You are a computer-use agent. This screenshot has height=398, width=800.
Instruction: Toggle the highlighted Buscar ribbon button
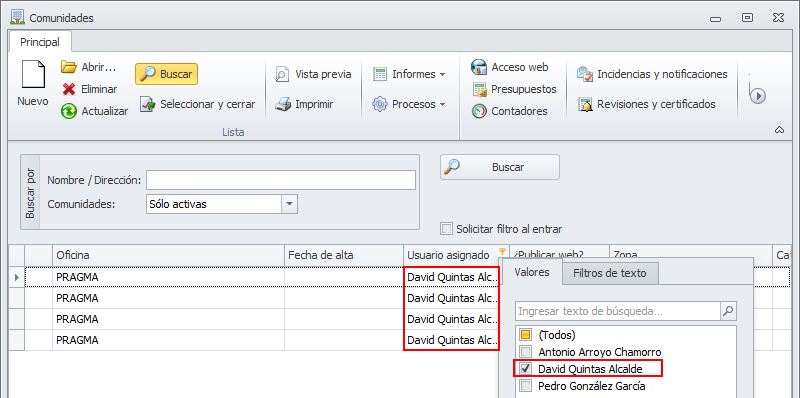click(166, 74)
